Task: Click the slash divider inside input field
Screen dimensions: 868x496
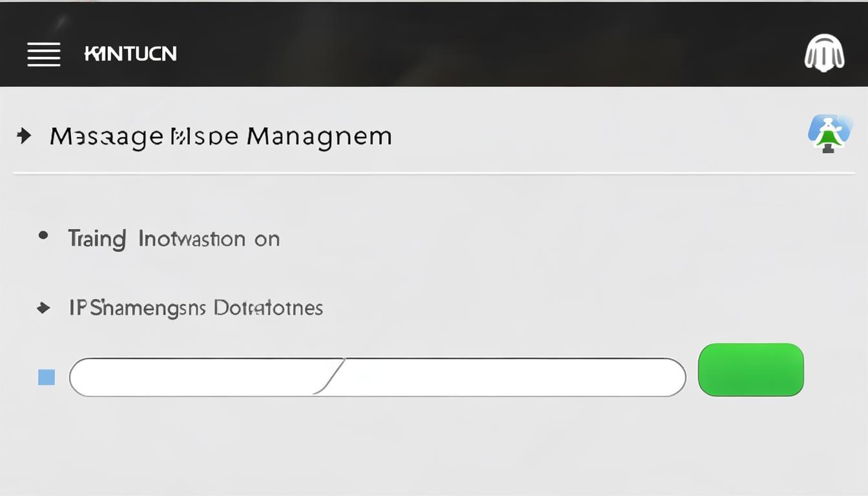Action: pyautogui.click(x=331, y=377)
